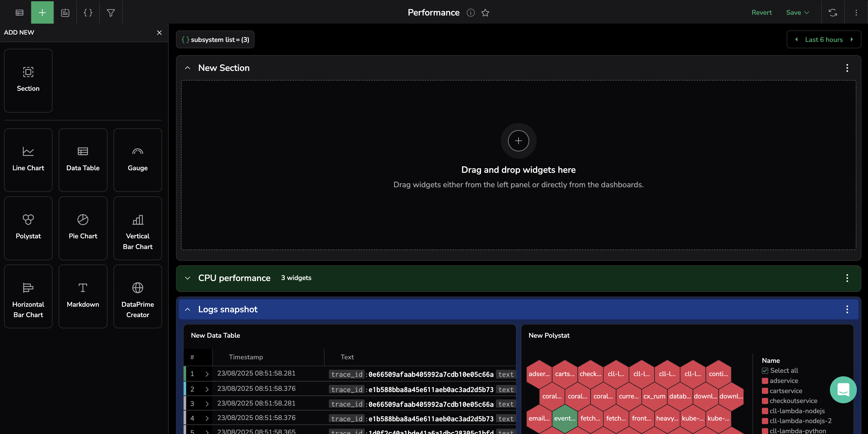Click the Text column header
The height and width of the screenshot is (434, 868).
pos(347,357)
